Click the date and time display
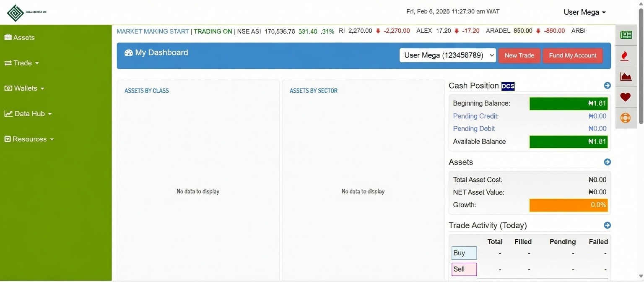Screen dimensions: 644x282 (x=453, y=12)
